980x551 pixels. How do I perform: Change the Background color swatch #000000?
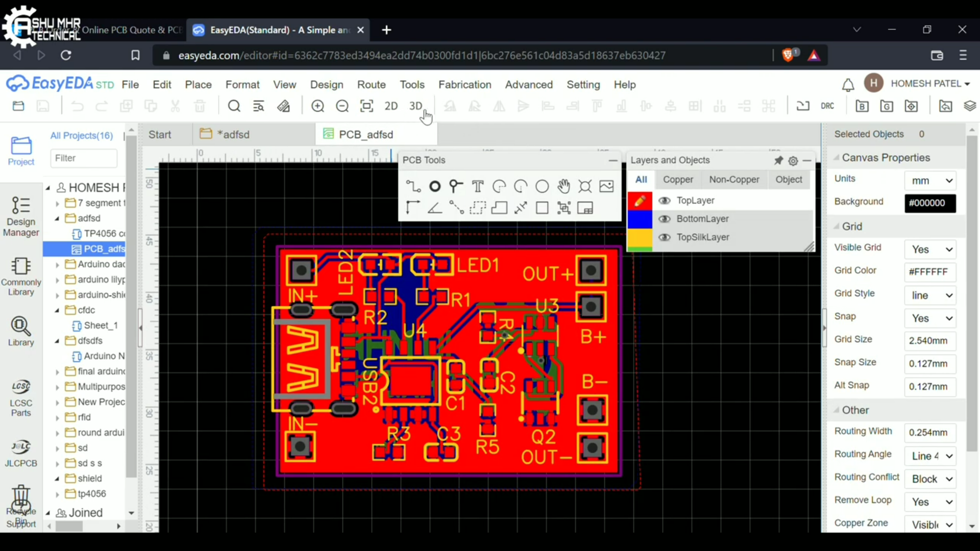[930, 203]
